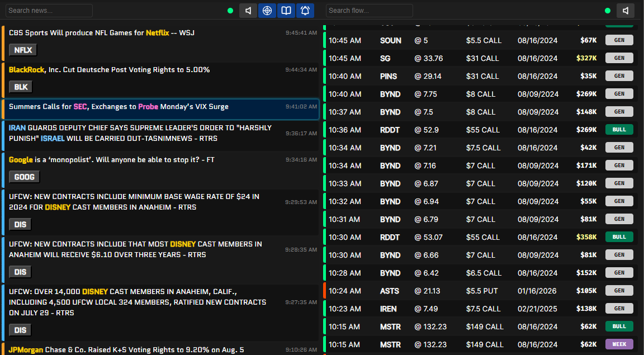
Task: Select IREN ticker in flow list
Action: (x=388, y=309)
